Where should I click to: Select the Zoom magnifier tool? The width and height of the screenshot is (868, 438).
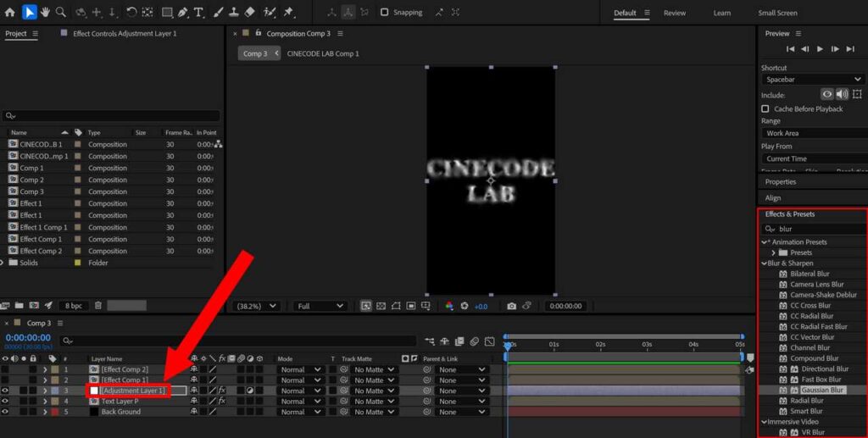point(61,12)
